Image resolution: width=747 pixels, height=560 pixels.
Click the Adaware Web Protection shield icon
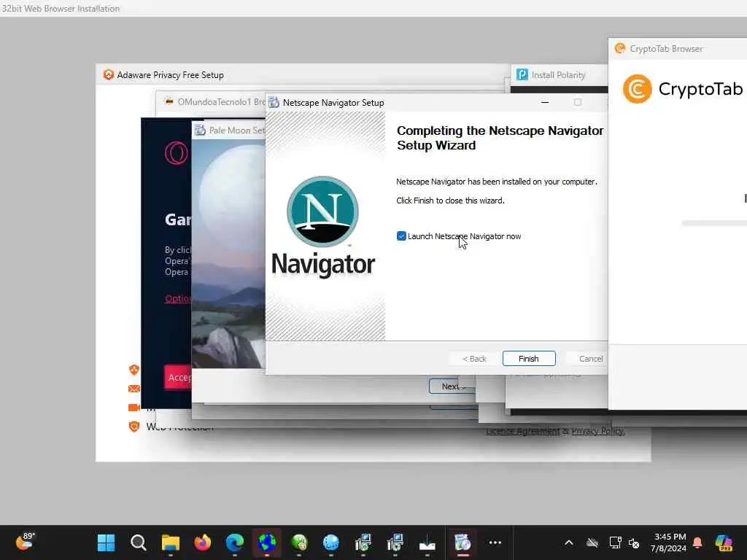134,426
